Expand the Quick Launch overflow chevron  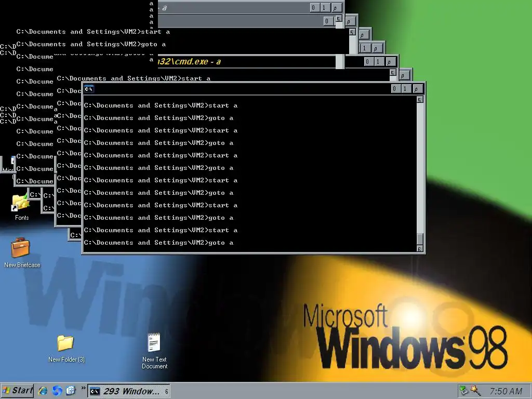tap(83, 388)
